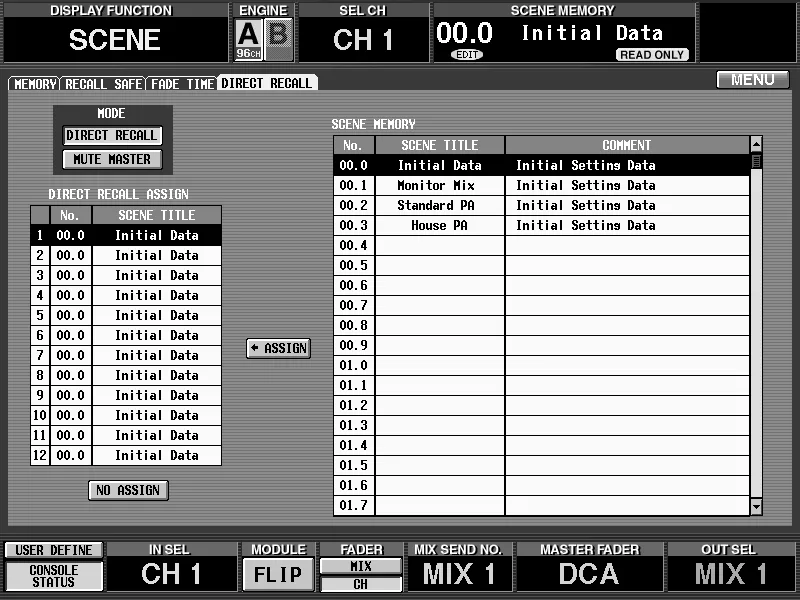800x600 pixels.
Task: Click the EDIT indicator under scene number
Action: point(467,55)
